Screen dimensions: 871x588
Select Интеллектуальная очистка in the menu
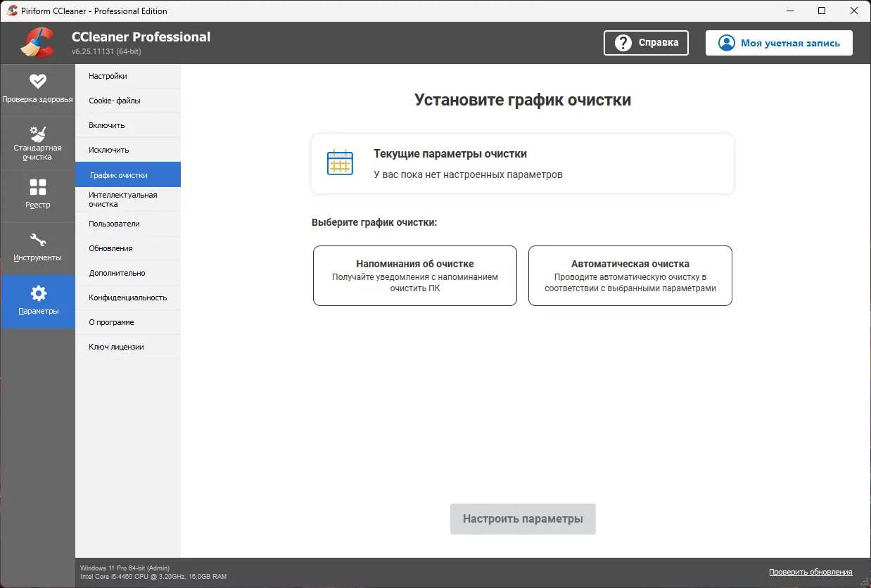(124, 199)
